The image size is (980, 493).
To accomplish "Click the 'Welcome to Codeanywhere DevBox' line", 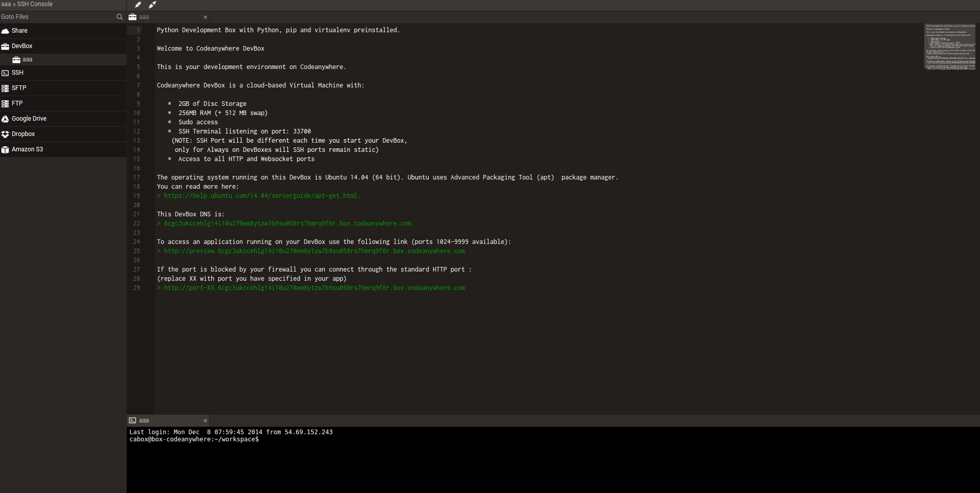I will point(211,49).
